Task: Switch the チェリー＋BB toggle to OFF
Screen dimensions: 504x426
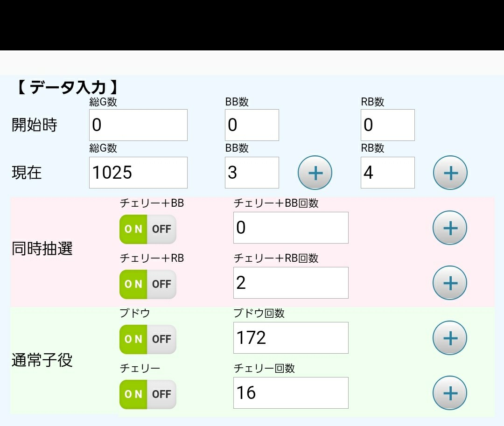Action: pos(161,229)
